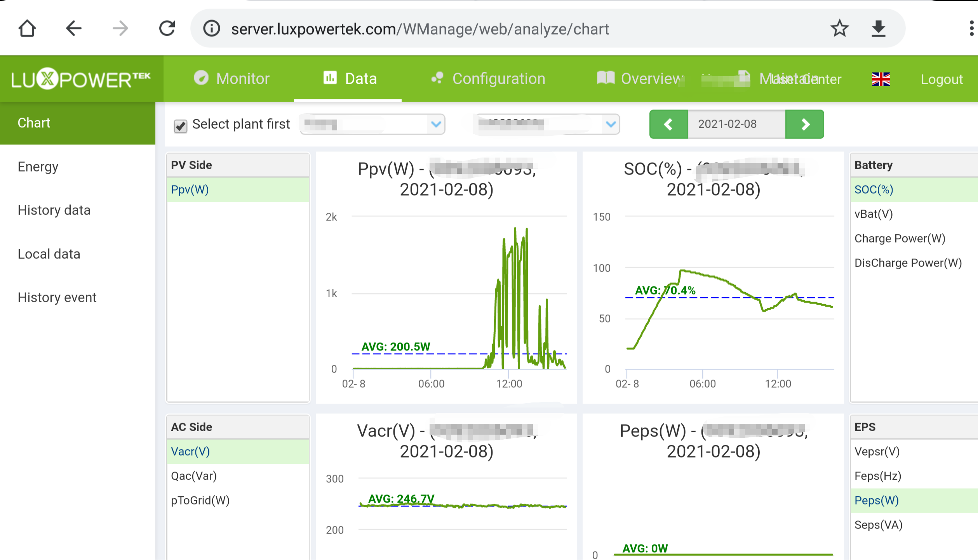Select Vacr(V) under AC Side
Image resolution: width=978 pixels, height=560 pixels.
tap(238, 452)
